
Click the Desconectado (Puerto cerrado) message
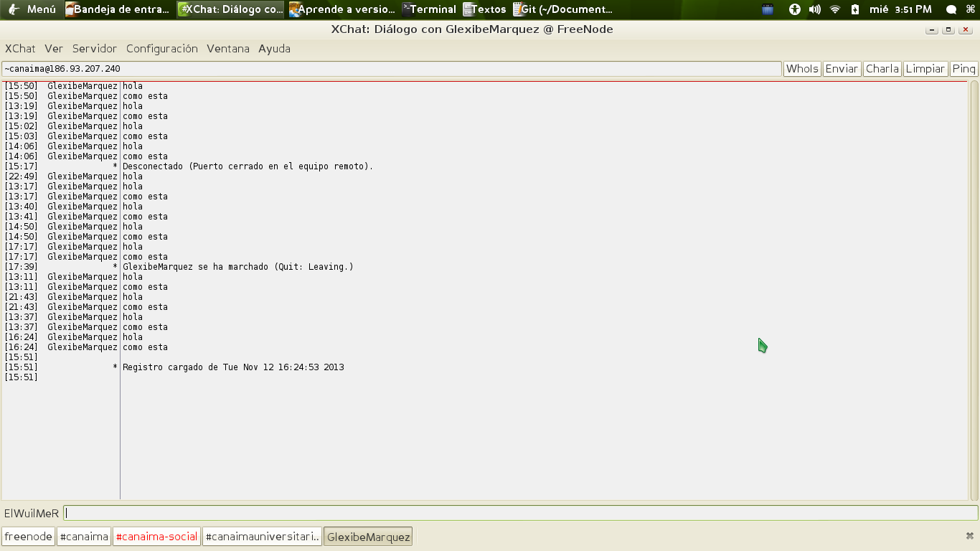pos(248,166)
